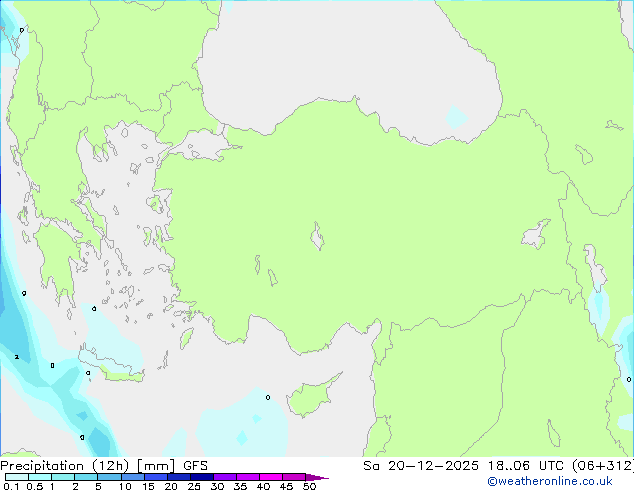Click the island of Crete on the map
Screen dimensions: 634x490
pyautogui.click(x=113, y=366)
